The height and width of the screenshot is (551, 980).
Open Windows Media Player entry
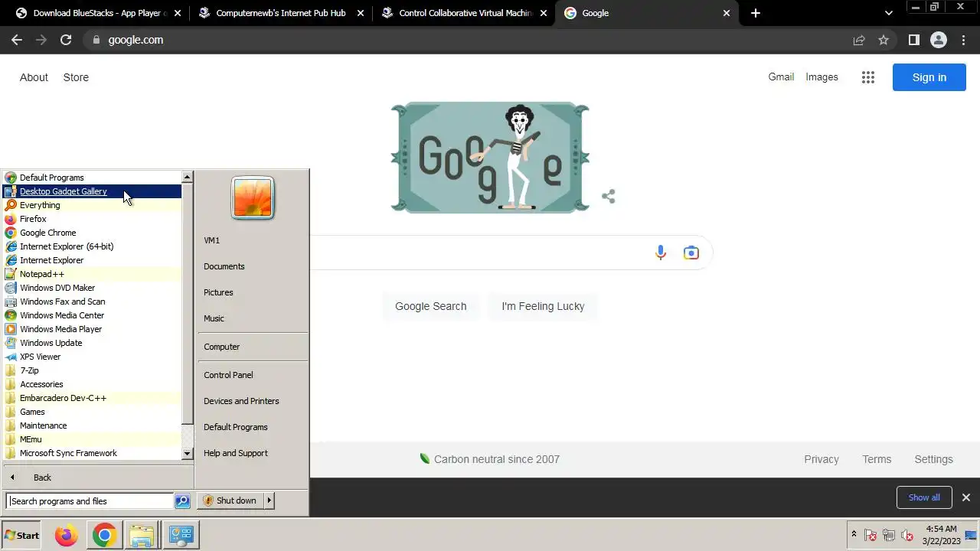point(92,329)
